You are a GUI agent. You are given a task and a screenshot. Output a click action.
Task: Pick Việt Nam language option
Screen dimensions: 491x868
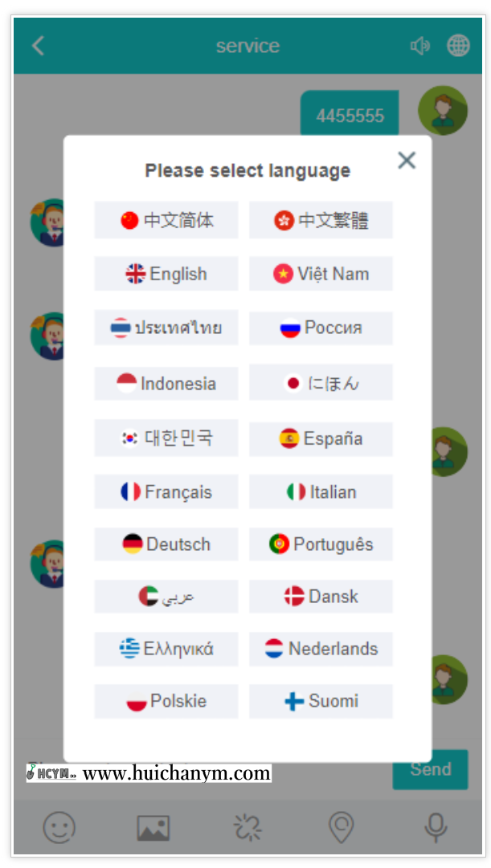click(321, 274)
